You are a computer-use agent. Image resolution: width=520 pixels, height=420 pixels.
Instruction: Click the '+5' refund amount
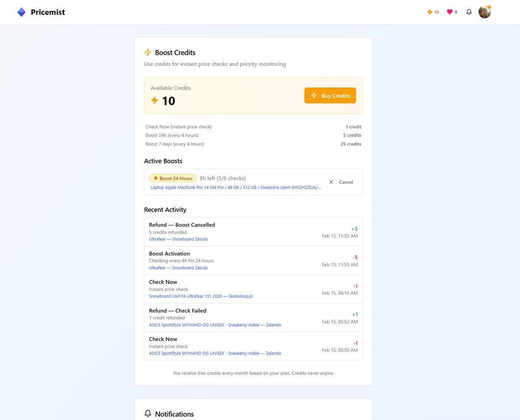coord(354,229)
